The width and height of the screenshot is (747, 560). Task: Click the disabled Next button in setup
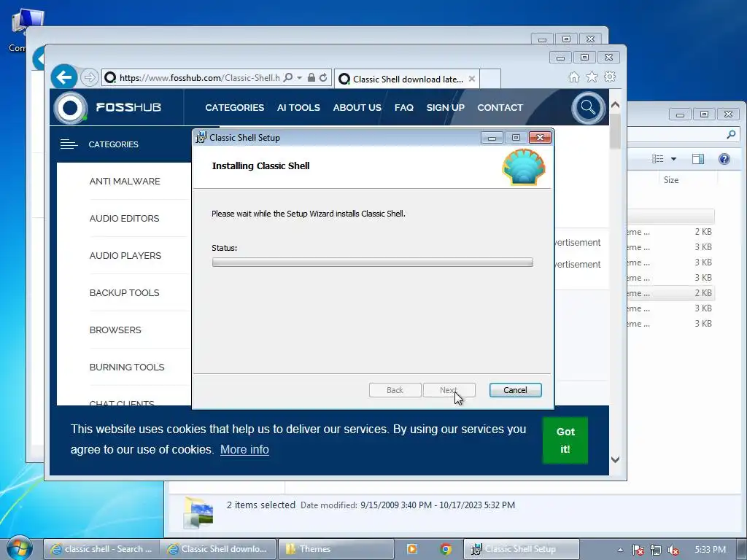click(449, 390)
